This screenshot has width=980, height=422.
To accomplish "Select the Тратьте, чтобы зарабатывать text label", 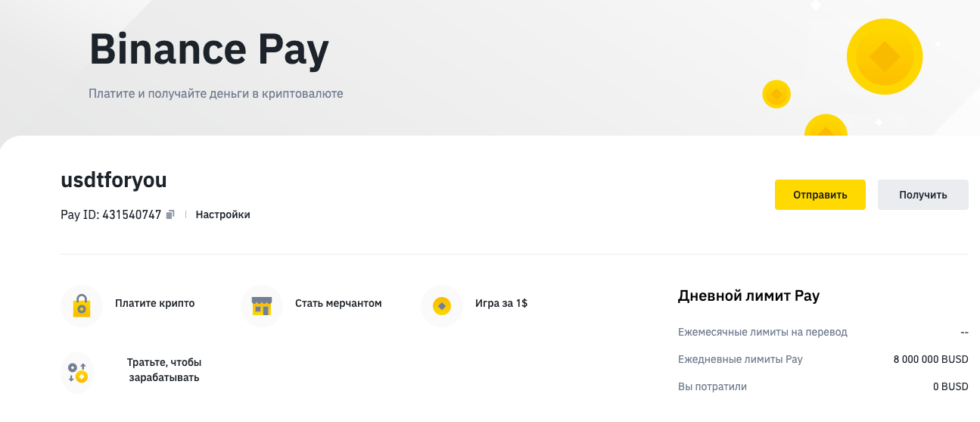I will click(164, 370).
